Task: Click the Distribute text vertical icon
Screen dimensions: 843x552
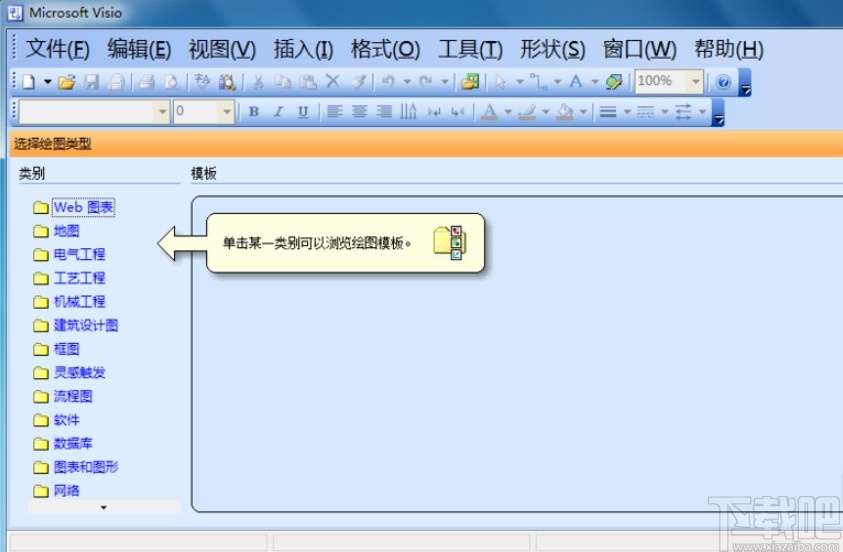Action: pyautogui.click(x=409, y=112)
